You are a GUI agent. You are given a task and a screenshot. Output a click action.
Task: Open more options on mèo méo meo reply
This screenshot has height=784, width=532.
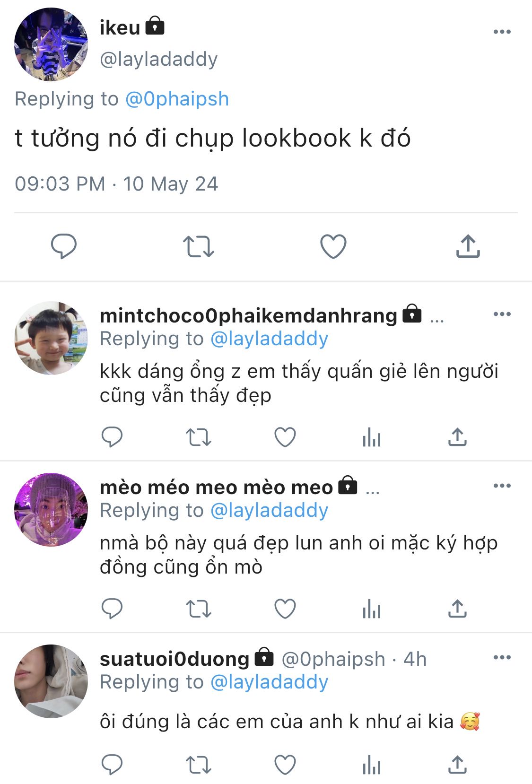[x=502, y=486]
